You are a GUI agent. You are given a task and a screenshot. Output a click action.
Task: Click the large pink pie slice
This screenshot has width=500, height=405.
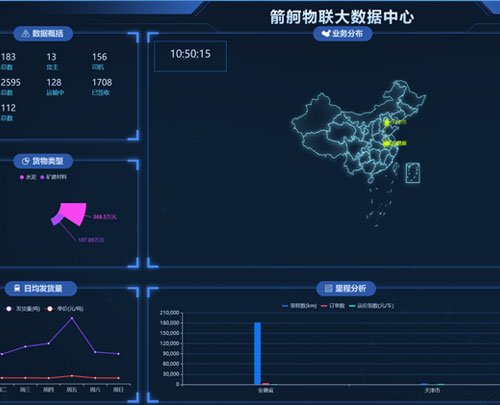click(x=74, y=213)
